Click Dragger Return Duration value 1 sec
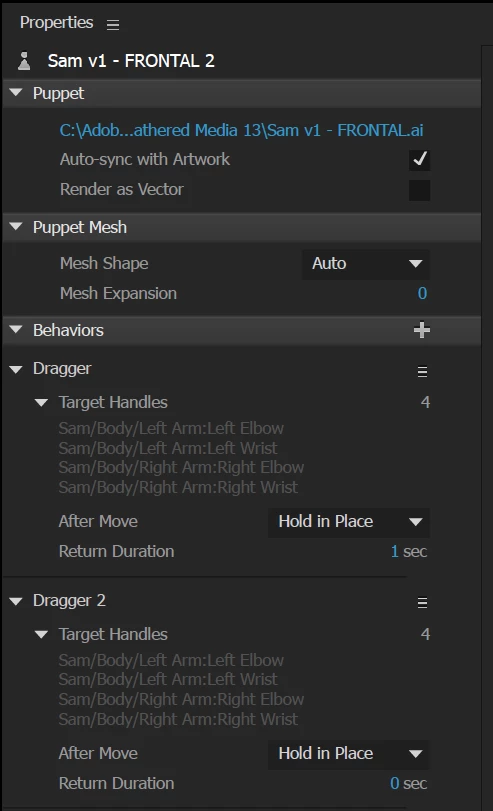This screenshot has height=811, width=493. tap(409, 551)
